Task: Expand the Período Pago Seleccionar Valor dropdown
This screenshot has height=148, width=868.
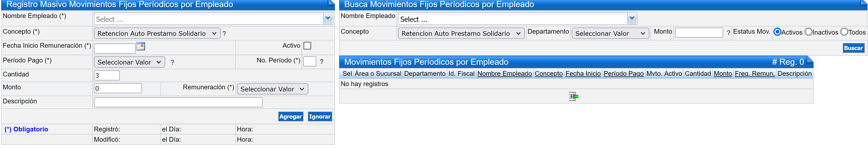Action: [129, 62]
